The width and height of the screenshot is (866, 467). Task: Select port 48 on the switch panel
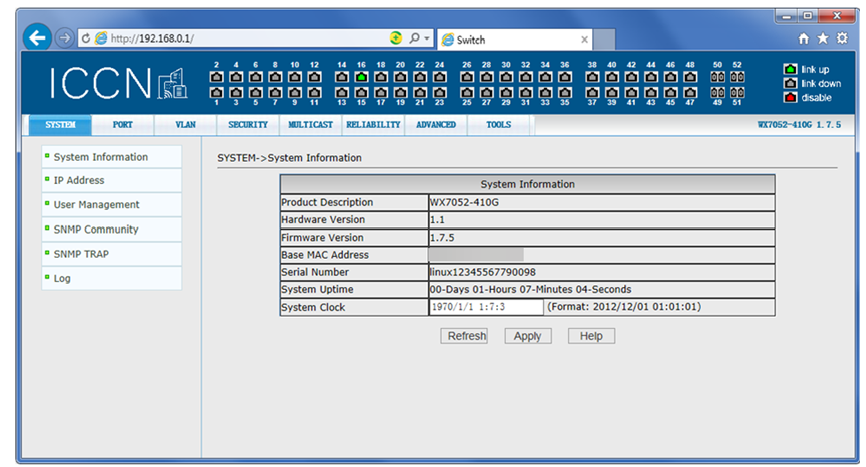coord(690,76)
